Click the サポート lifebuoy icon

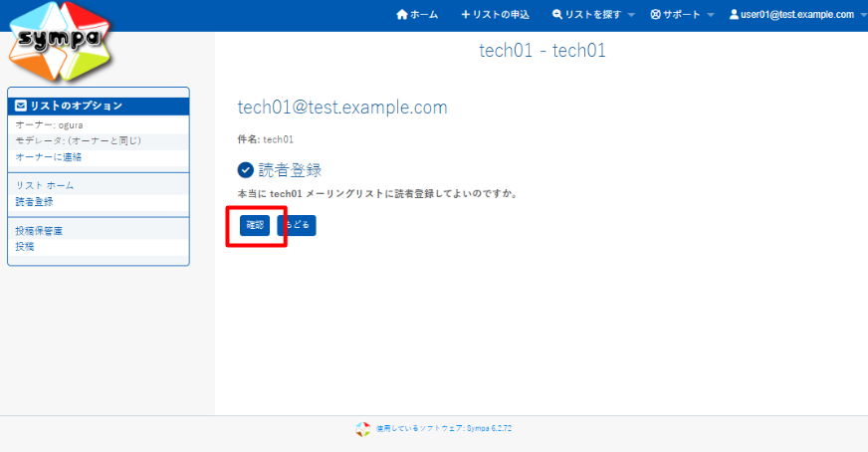[655, 14]
